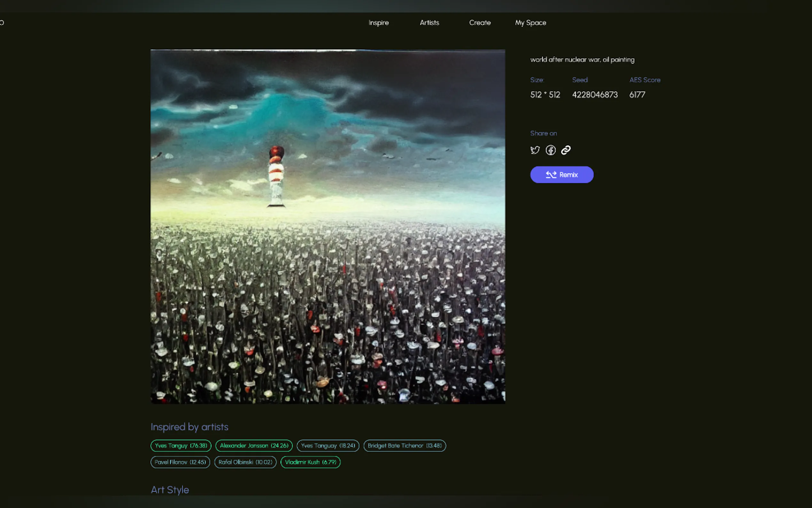This screenshot has width=812, height=508.
Task: Click the Inspired by artists heading
Action: tap(189, 427)
